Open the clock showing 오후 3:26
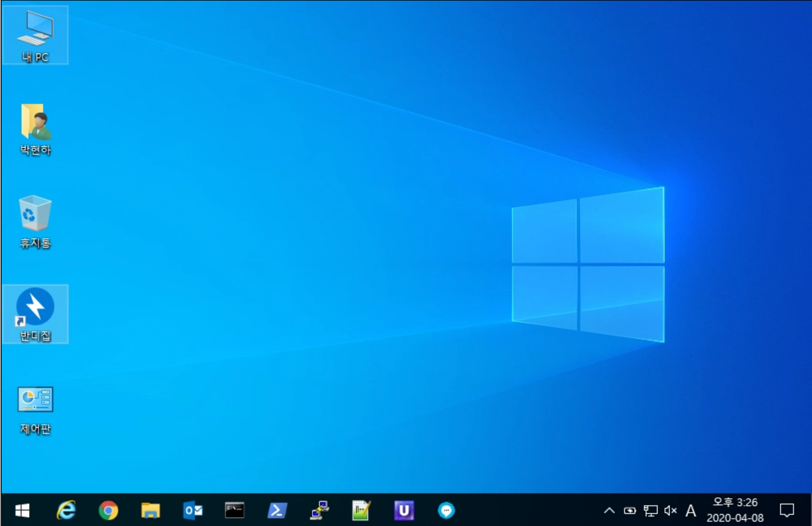The height and width of the screenshot is (526, 812). coord(735,510)
